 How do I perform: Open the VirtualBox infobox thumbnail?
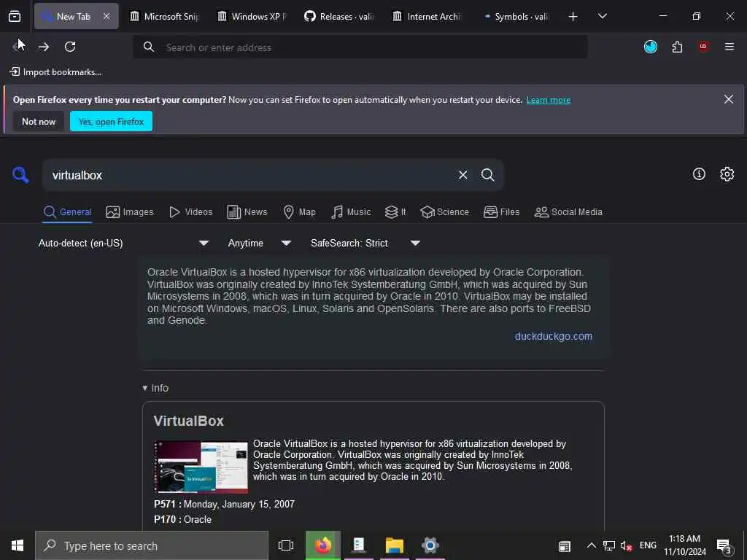pyautogui.click(x=201, y=467)
